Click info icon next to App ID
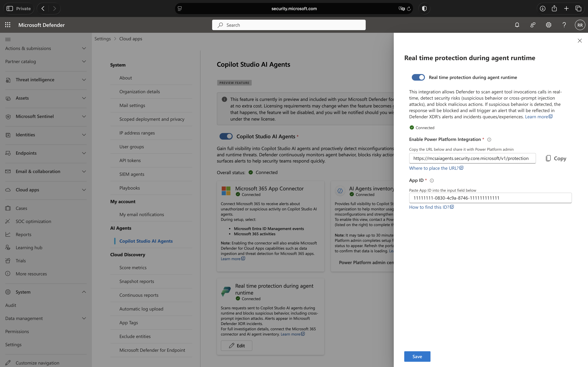The height and width of the screenshot is (367, 588). 432,181
